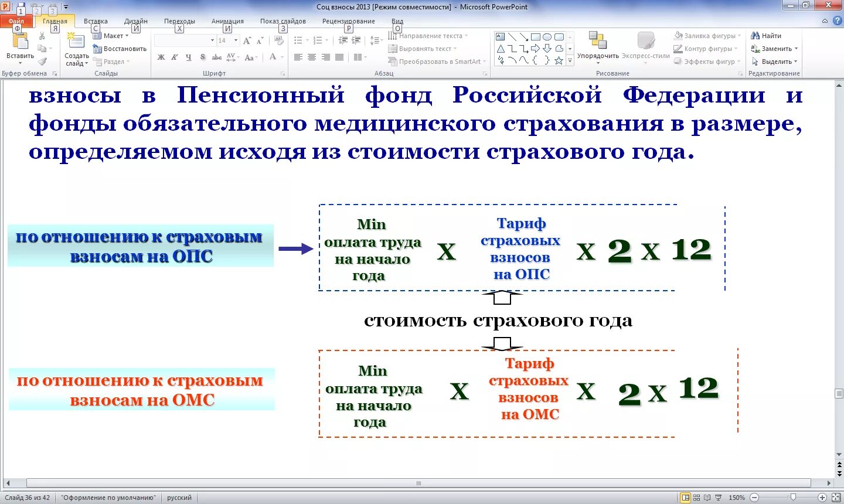Click the zoom slider handle
Screen dimensions: 844x504
(793, 498)
